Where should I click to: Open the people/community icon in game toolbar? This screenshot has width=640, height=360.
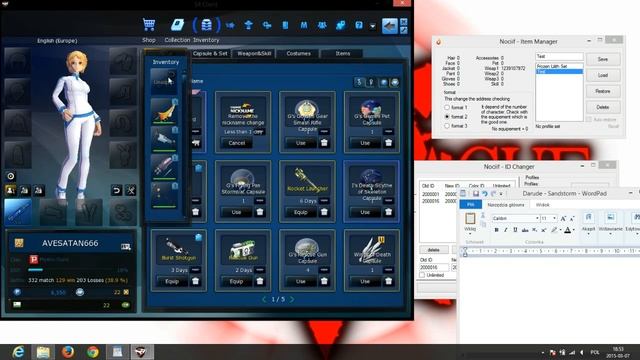point(322,25)
